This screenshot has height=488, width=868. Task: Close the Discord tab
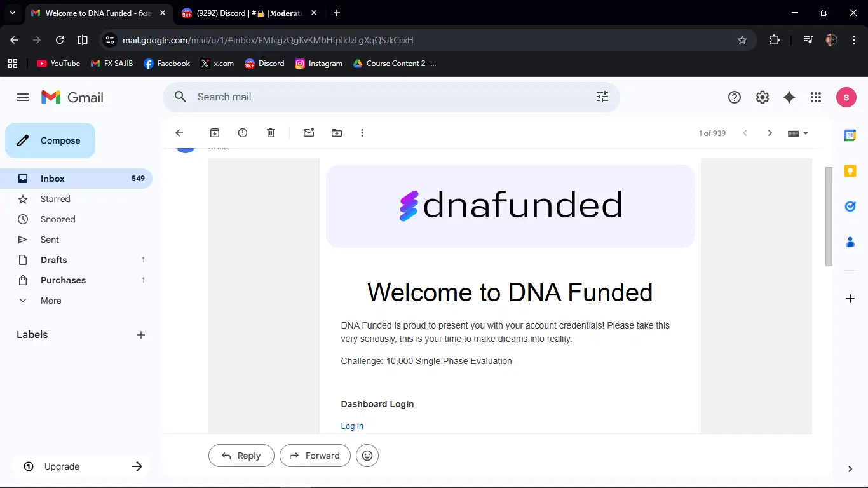click(314, 13)
